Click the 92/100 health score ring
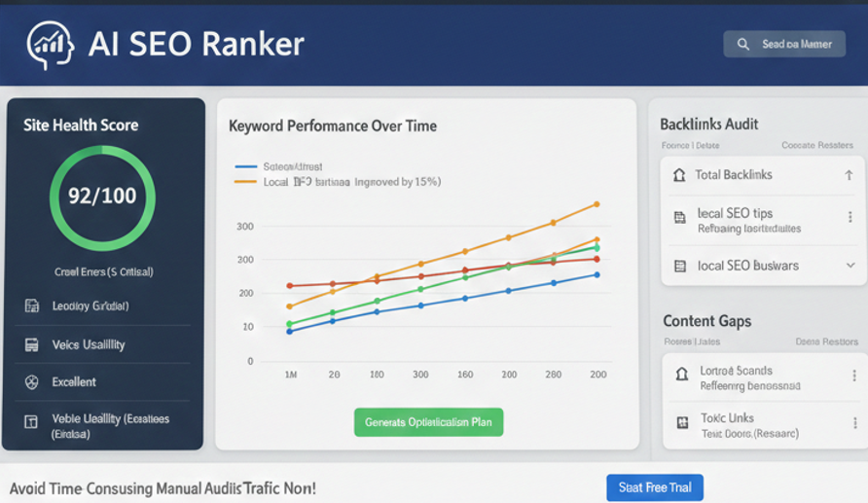This screenshot has width=868, height=503. point(102,197)
